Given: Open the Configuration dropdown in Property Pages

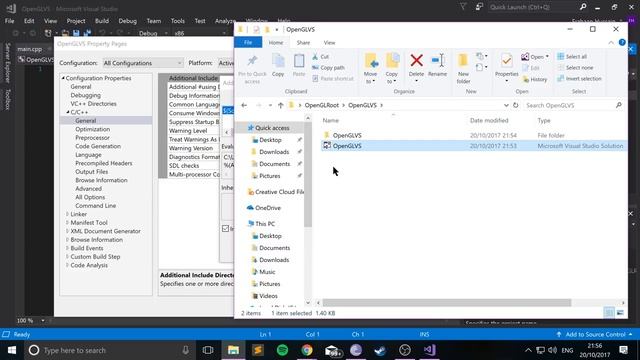Looking at the screenshot, I should (142, 63).
